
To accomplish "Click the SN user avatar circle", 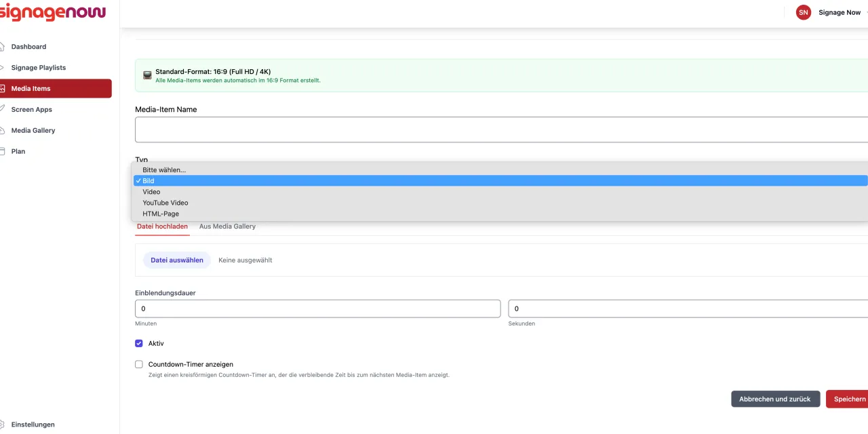I will [804, 12].
